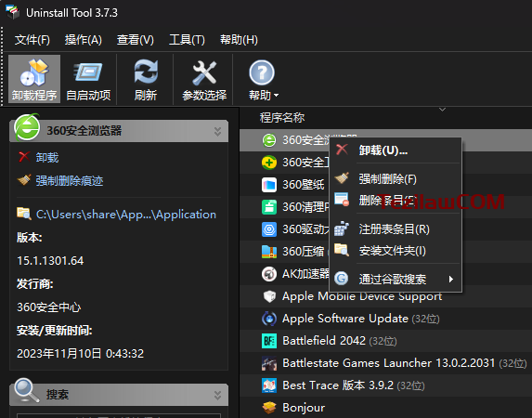Click the Best Trace map icon
The image size is (532, 418).
pos(269,385)
